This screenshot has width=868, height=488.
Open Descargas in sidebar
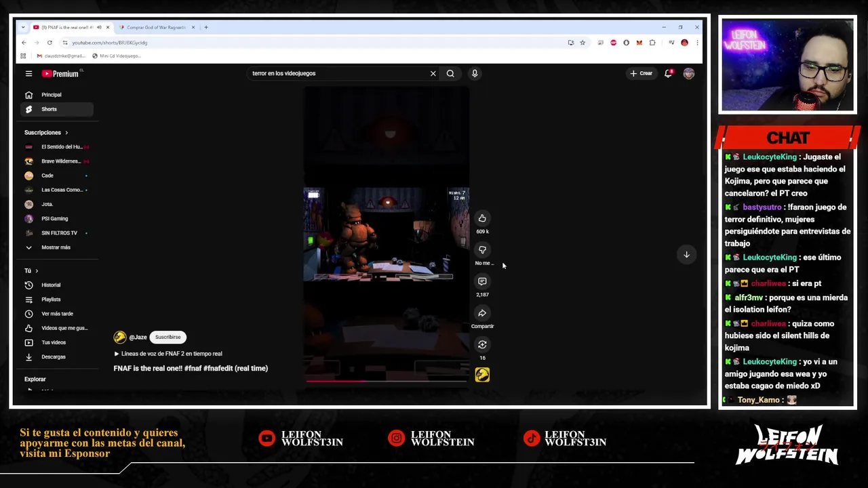tap(57, 357)
